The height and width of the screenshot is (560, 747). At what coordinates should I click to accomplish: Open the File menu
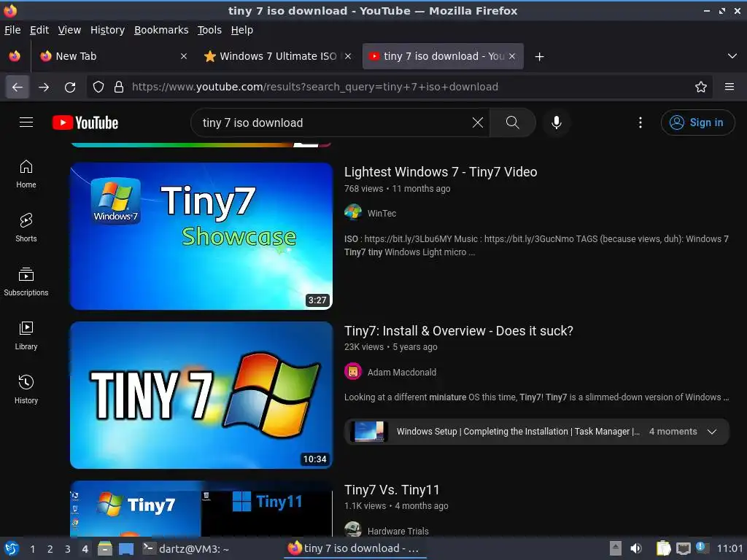point(12,30)
